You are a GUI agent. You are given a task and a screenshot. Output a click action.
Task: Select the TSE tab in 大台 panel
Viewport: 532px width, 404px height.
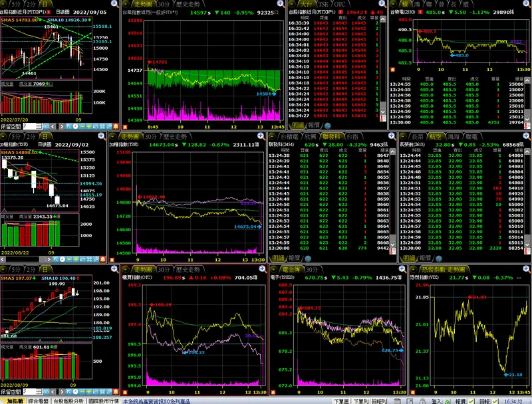(x=323, y=4)
